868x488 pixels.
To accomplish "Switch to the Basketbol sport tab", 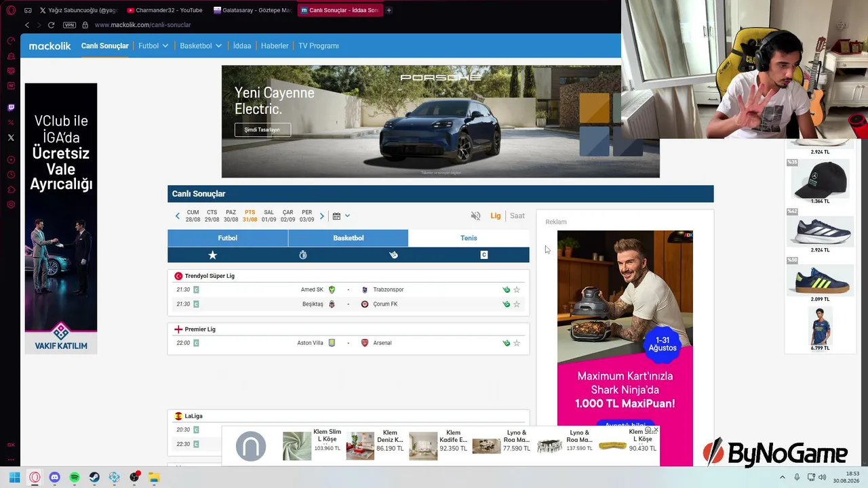I will point(349,238).
